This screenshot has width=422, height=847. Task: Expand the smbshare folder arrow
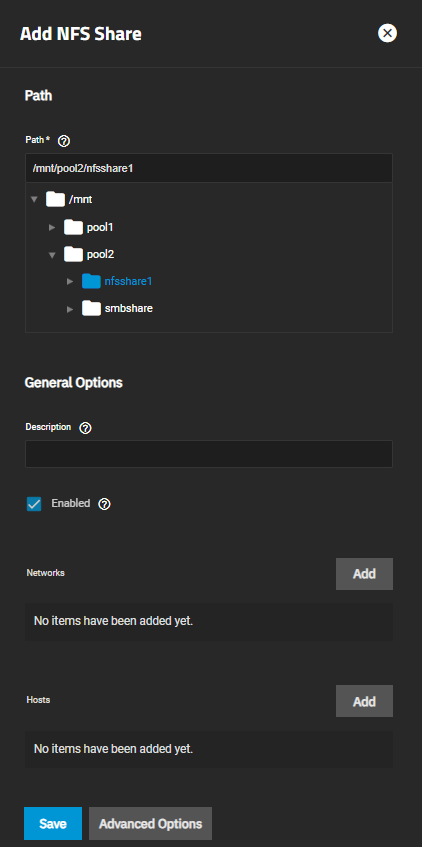click(x=70, y=309)
